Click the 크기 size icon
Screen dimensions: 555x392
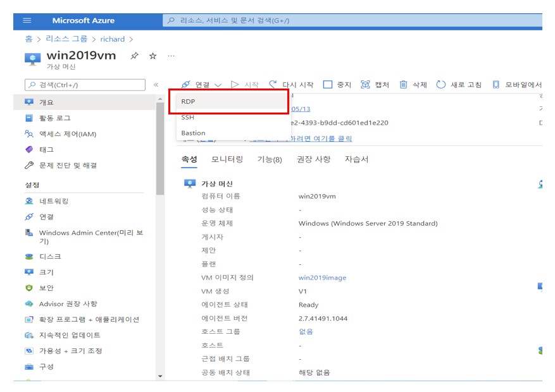coord(29,272)
